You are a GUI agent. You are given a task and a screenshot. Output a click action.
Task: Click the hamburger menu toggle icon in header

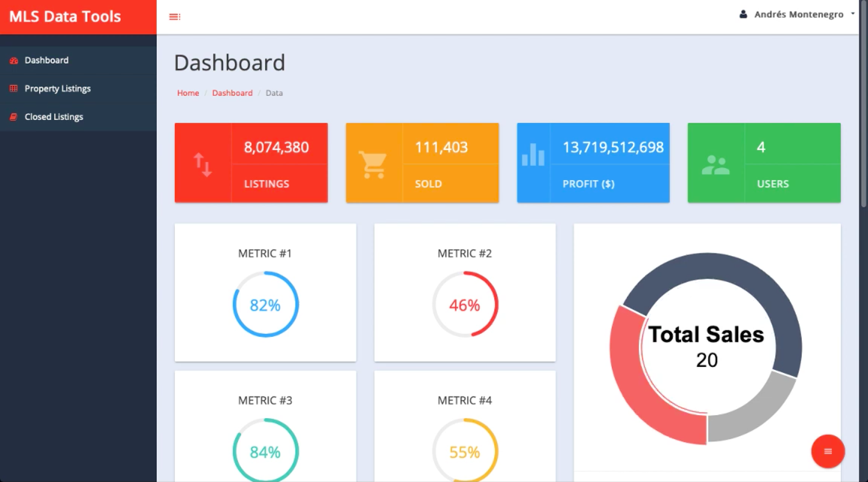(175, 17)
